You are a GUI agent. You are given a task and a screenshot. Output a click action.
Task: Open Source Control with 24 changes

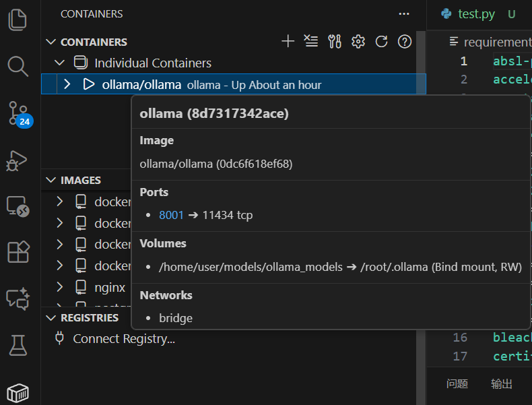pyautogui.click(x=18, y=113)
